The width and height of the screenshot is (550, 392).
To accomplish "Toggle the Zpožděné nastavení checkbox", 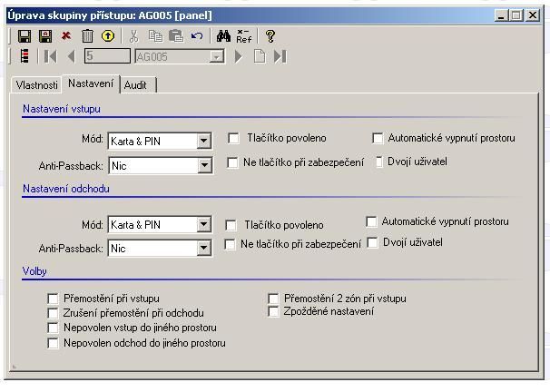I will click(274, 312).
